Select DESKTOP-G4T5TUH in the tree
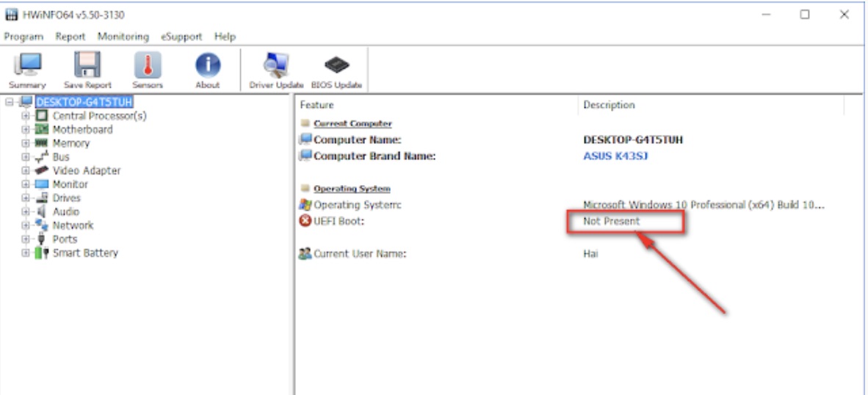Screen dimensions: 868x395 point(84,102)
